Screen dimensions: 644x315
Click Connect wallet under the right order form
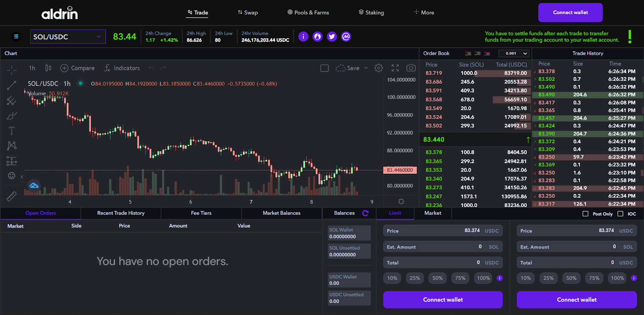point(577,300)
